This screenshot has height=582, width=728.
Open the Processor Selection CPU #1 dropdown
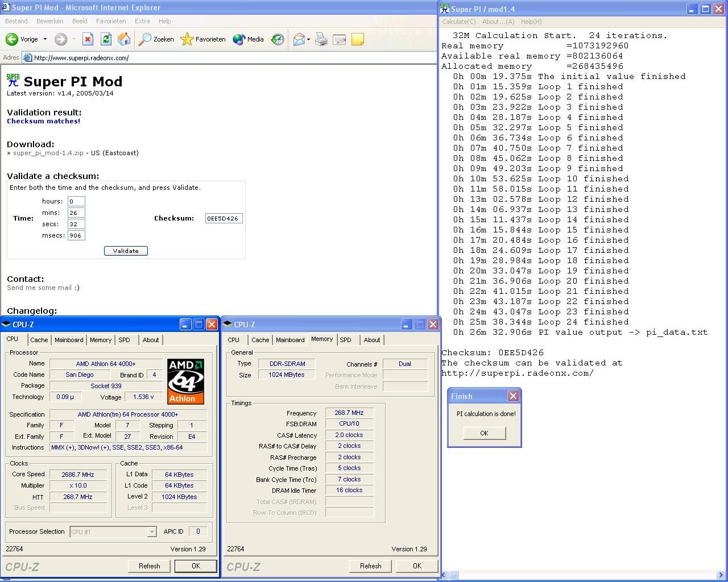click(113, 532)
